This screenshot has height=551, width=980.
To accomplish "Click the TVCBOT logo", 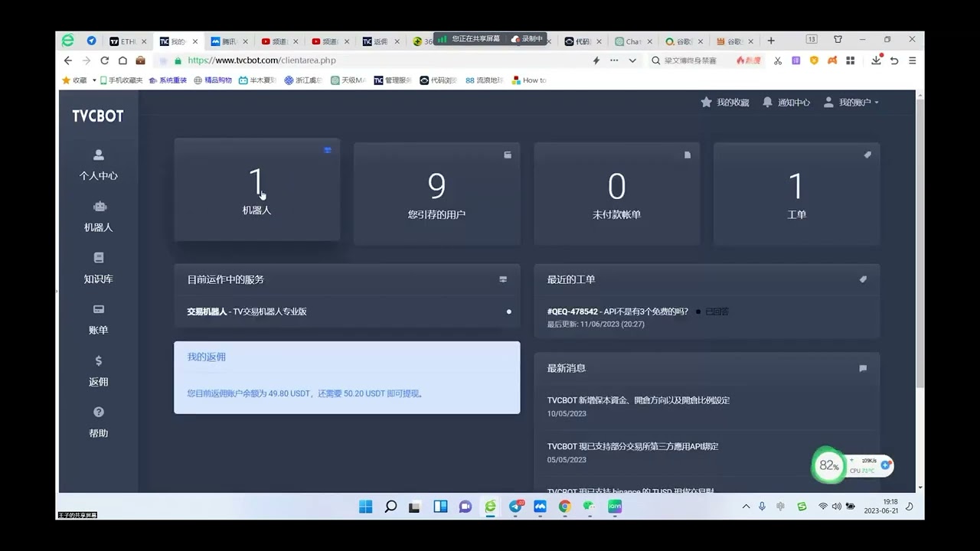I will (x=98, y=116).
